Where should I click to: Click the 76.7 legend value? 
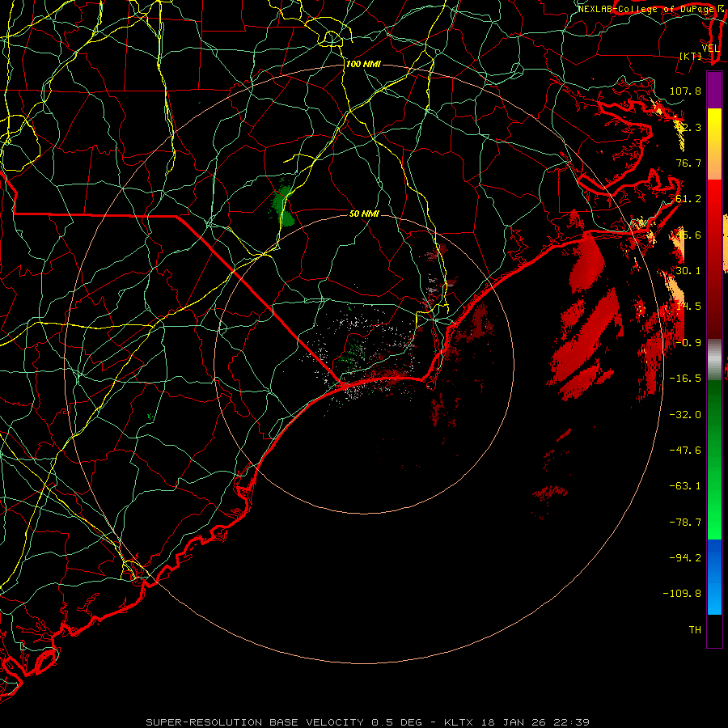[x=688, y=163]
